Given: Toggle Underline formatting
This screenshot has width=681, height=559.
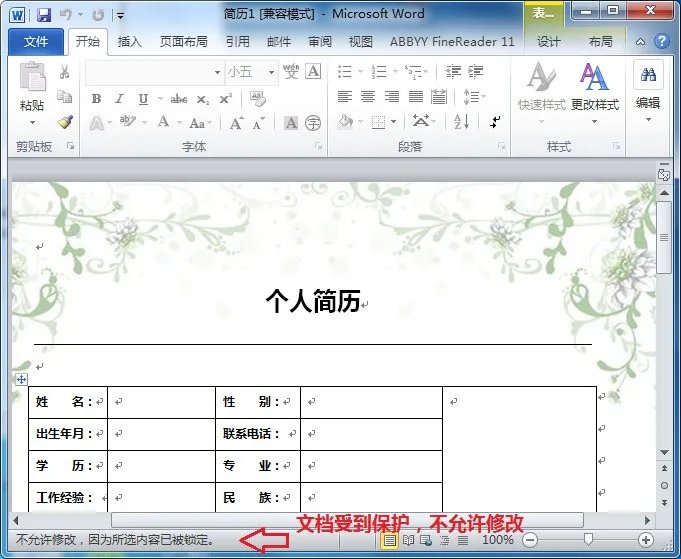Looking at the screenshot, I should click(143, 99).
